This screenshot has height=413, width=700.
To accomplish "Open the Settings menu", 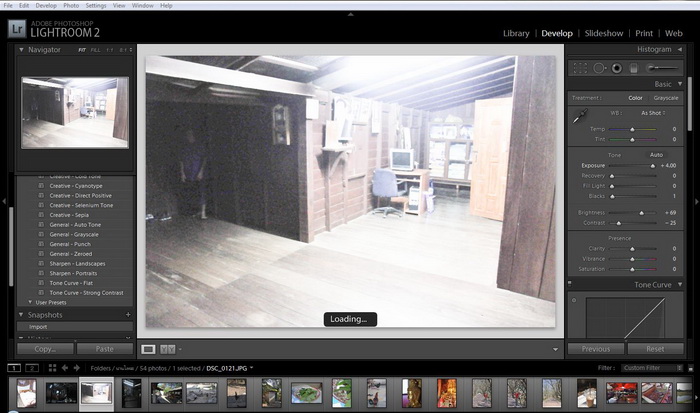I will click(96, 5).
